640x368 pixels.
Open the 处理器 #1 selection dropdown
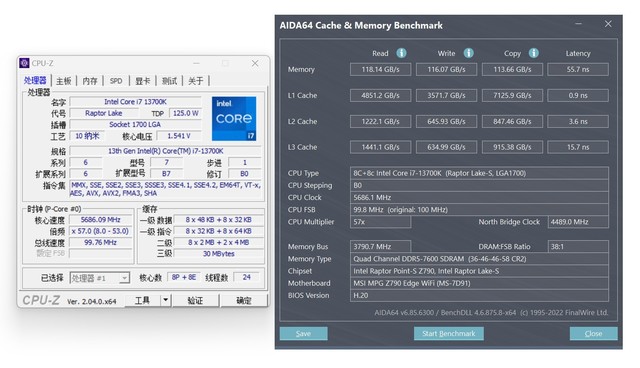[x=100, y=278]
